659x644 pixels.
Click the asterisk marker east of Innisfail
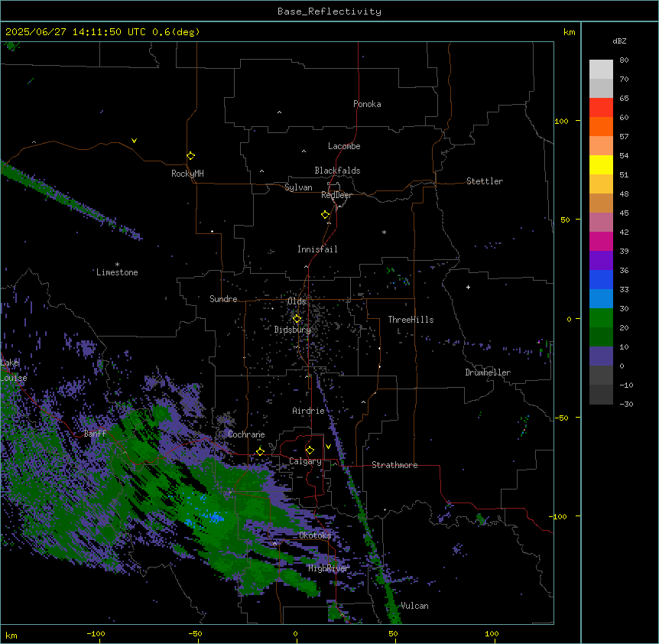point(384,232)
